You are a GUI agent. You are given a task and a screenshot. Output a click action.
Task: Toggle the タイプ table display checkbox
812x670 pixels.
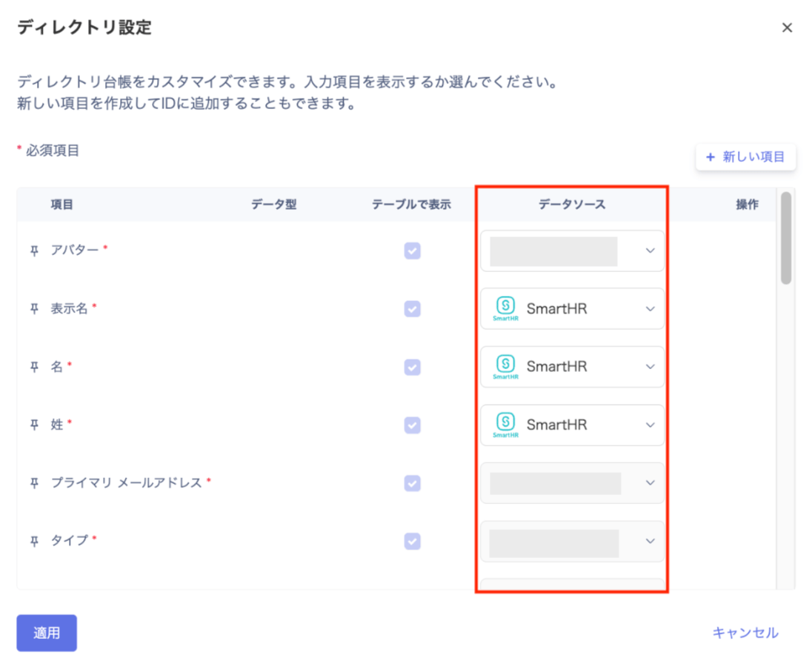pyautogui.click(x=412, y=542)
